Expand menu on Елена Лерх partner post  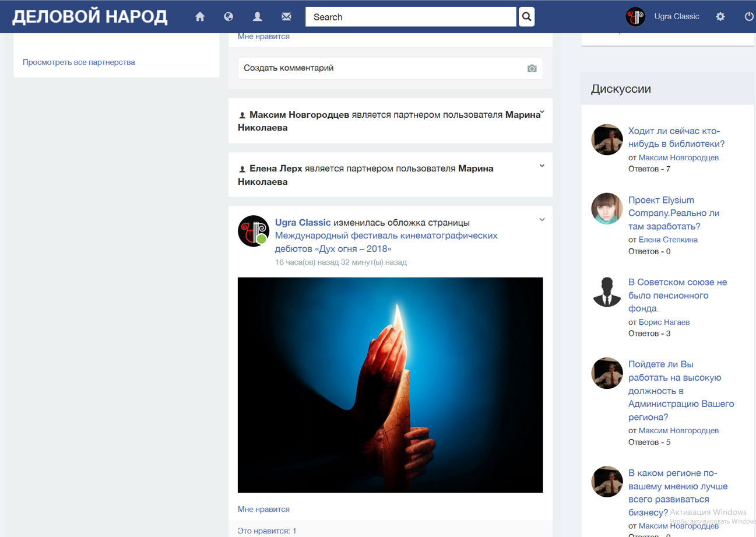542,166
